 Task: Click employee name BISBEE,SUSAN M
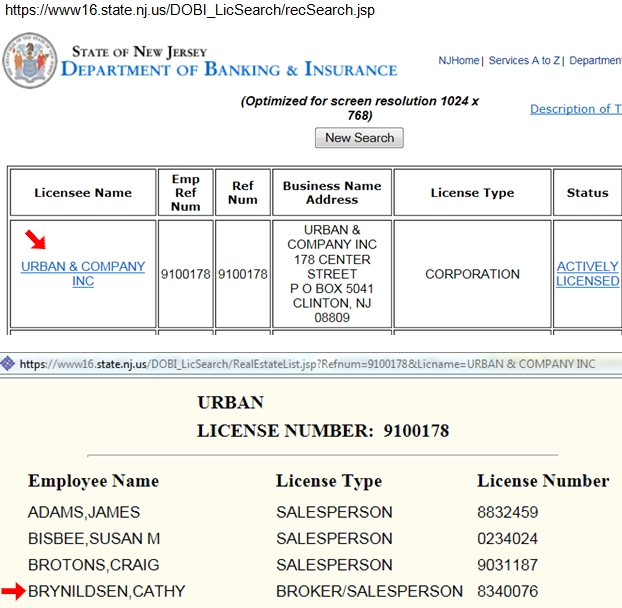(94, 539)
